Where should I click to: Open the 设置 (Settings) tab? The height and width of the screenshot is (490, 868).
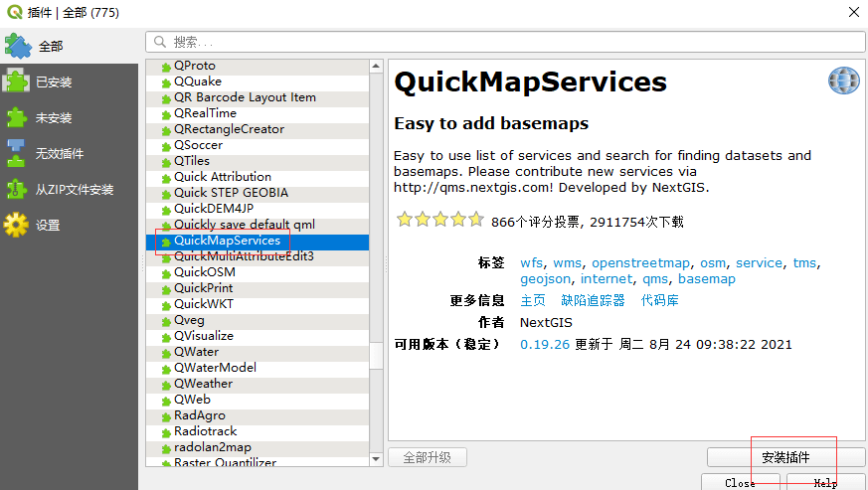(69, 226)
